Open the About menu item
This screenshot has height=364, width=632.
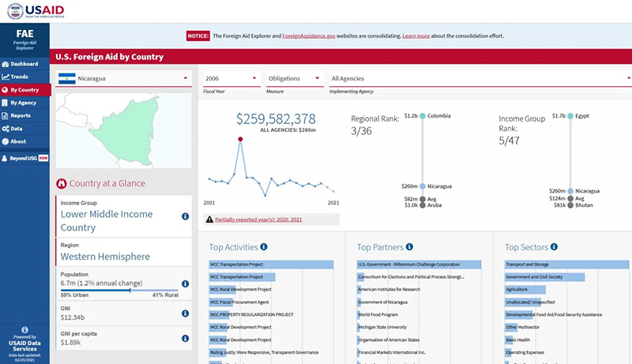click(x=18, y=141)
